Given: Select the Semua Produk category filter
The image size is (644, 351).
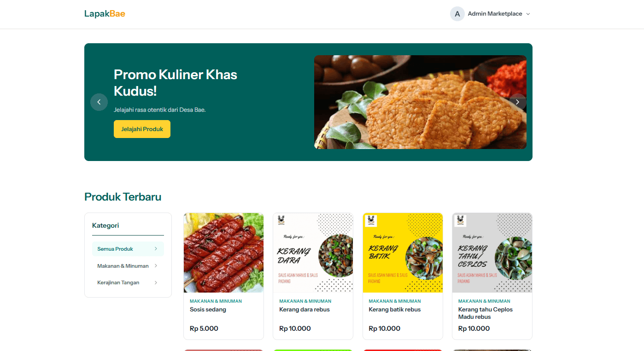Looking at the screenshot, I should pyautogui.click(x=114, y=249).
